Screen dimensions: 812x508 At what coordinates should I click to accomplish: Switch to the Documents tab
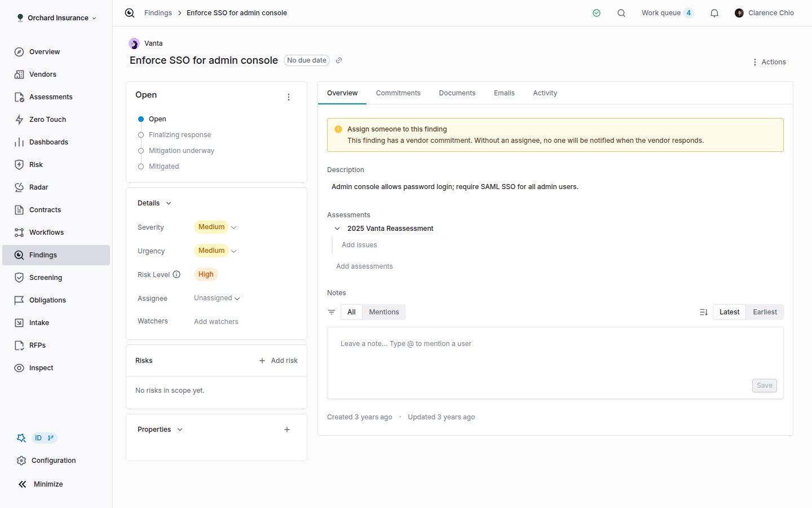pyautogui.click(x=457, y=93)
